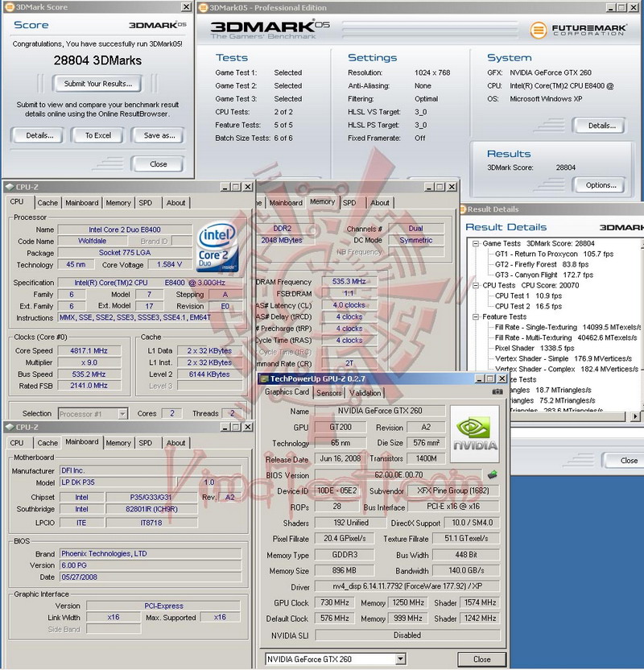Select CPU Test 2 result row

pos(528,306)
